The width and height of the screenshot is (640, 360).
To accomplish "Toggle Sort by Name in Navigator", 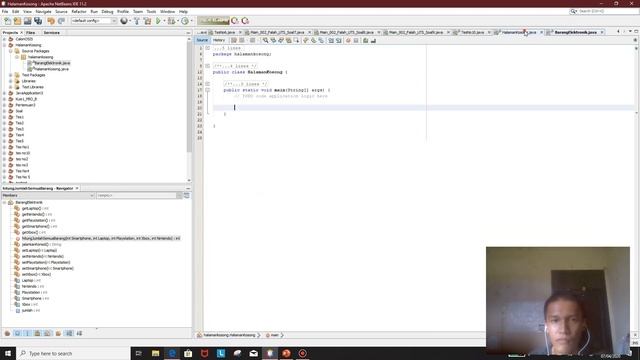I will pyautogui.click(x=69, y=333).
